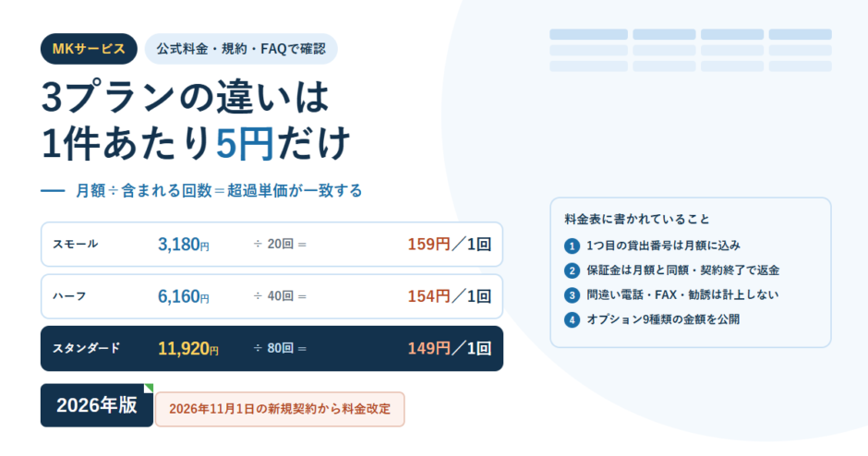
Task: Select the ハーフ plan row label
Action: point(69,296)
